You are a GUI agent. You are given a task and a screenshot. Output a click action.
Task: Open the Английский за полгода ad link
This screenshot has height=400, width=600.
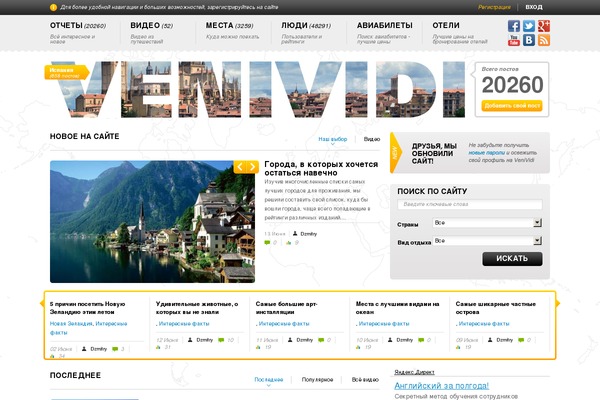441,385
